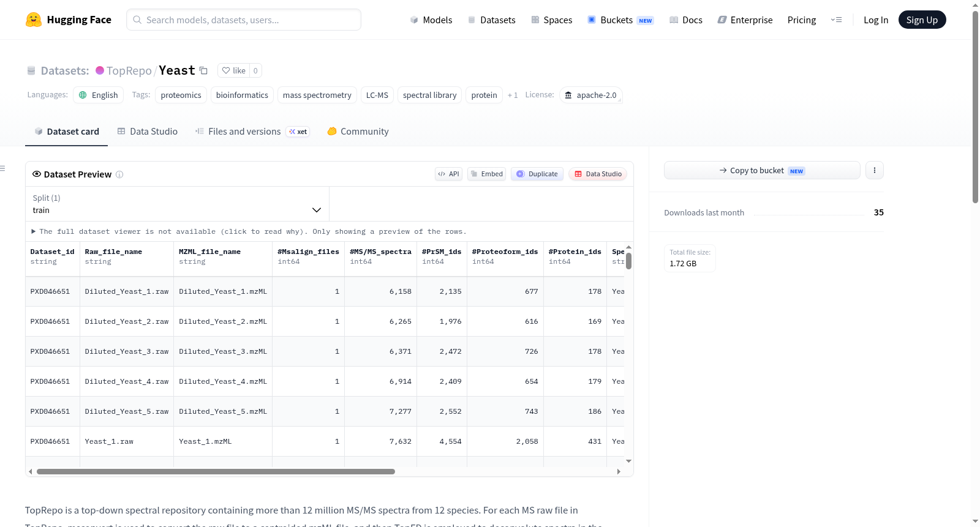The height and width of the screenshot is (527, 980).
Task: Expand the train split dropdown
Action: (177, 204)
